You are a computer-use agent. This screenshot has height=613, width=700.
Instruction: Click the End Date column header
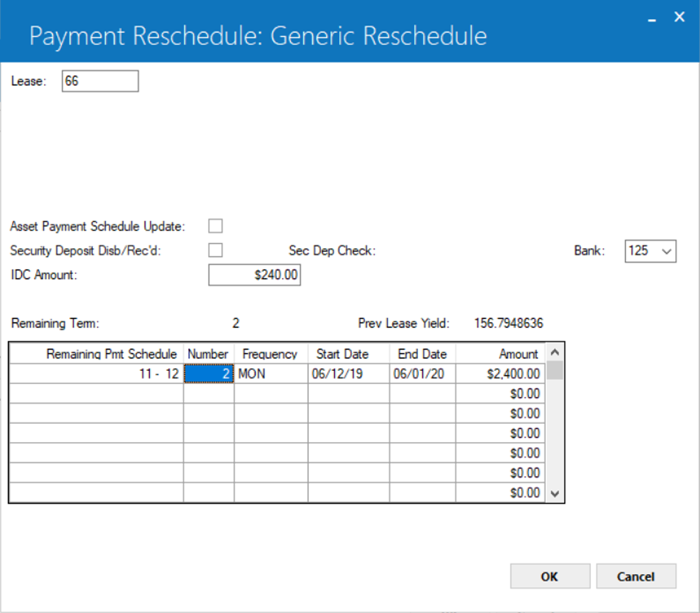[x=422, y=354]
